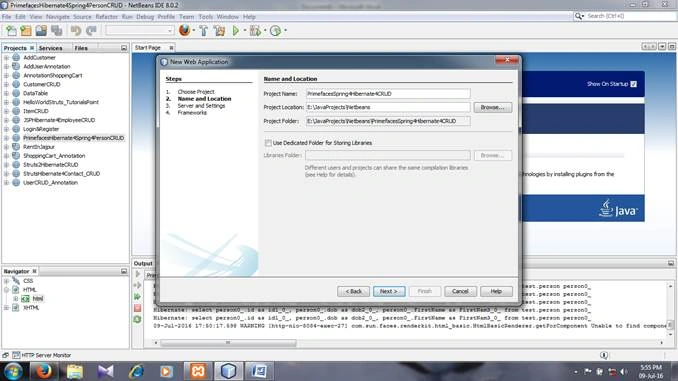Select HelloWorldStruts_TutorialsPoint project

click(61, 102)
